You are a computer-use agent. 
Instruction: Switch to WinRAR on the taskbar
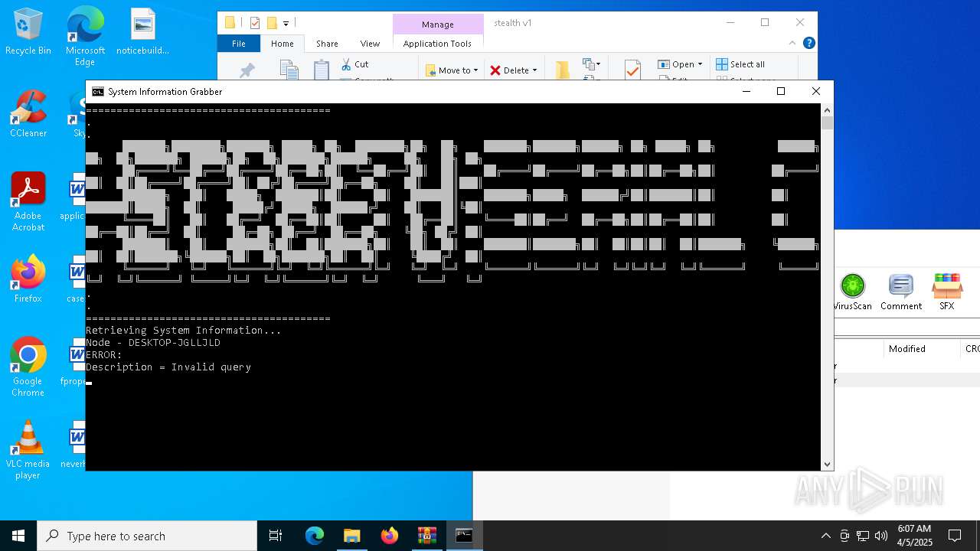tap(426, 536)
